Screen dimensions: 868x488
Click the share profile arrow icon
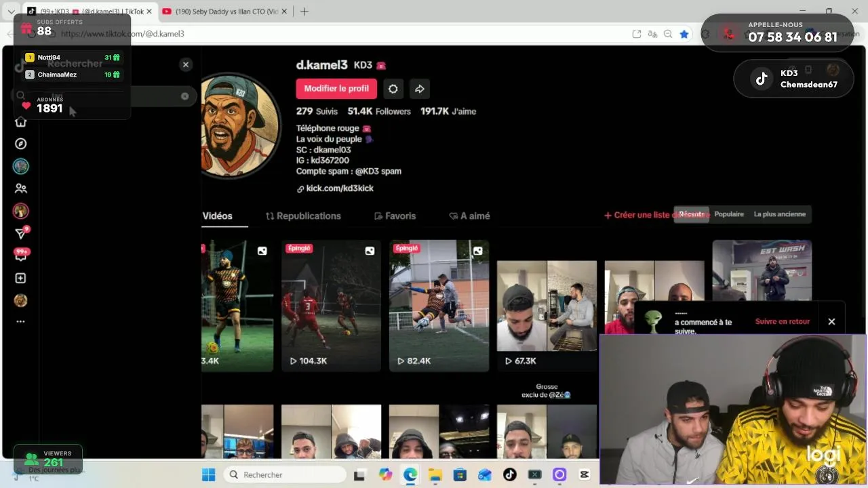[420, 89]
